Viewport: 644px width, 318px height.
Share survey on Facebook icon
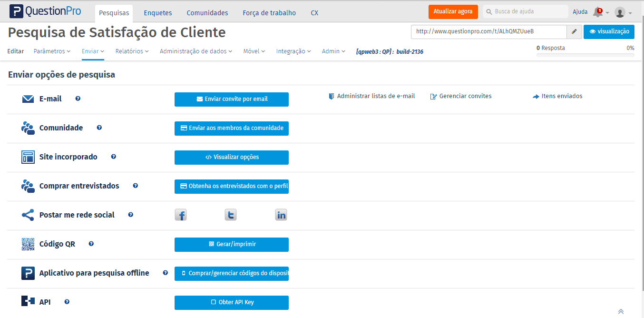coord(181,215)
